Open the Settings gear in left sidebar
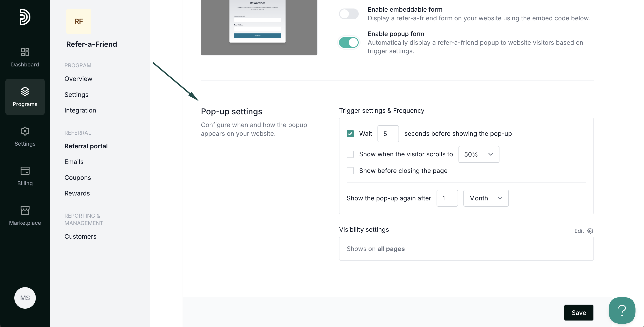This screenshot has width=644, height=327. click(25, 131)
